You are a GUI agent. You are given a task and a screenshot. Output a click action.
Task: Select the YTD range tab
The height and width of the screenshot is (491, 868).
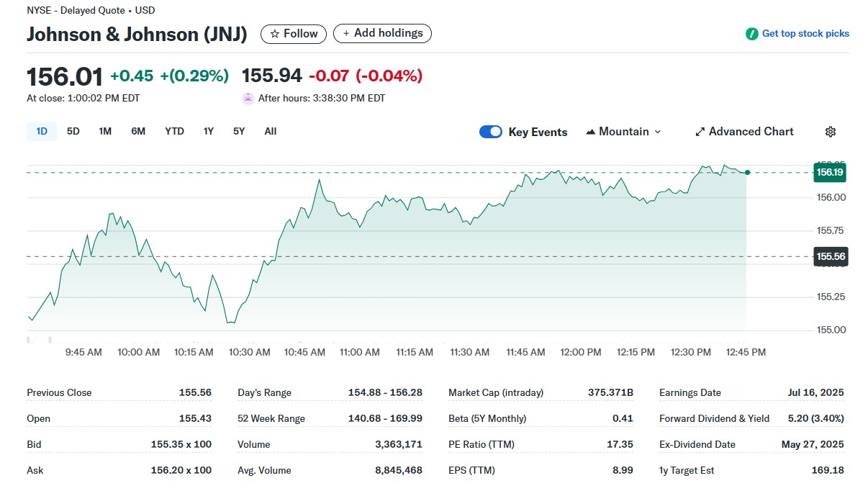click(174, 131)
